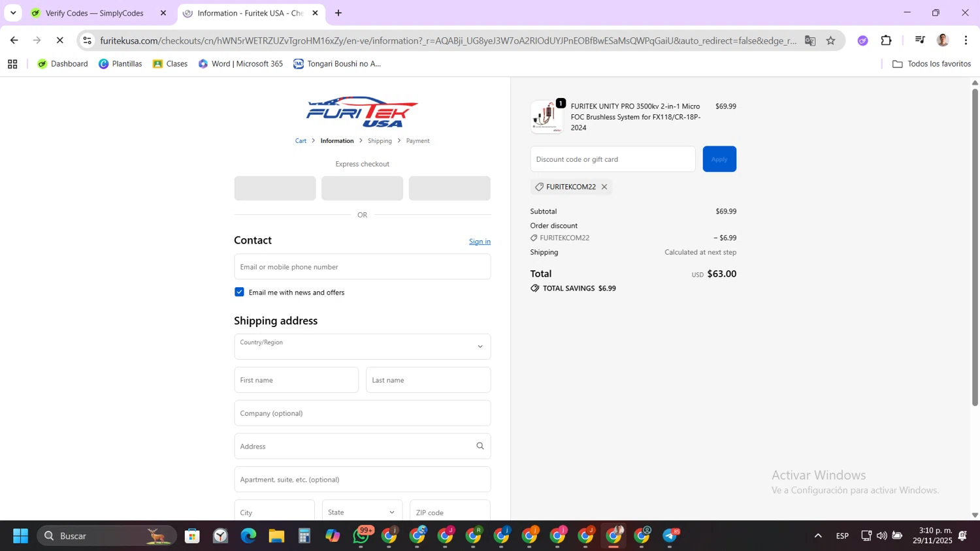Screen dimensions: 980x551
Task: Open WhatsApp from taskbar
Action: (x=361, y=536)
